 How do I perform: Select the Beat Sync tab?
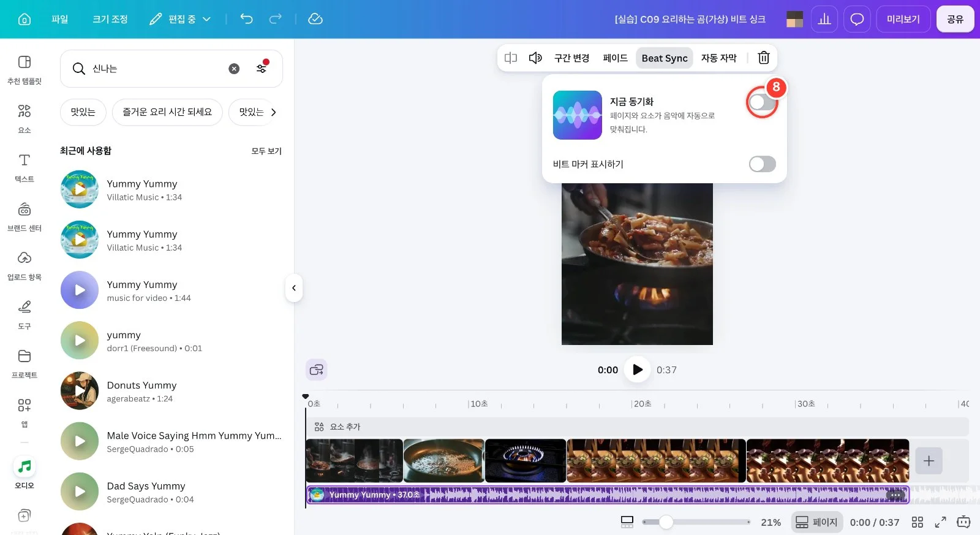(x=665, y=58)
